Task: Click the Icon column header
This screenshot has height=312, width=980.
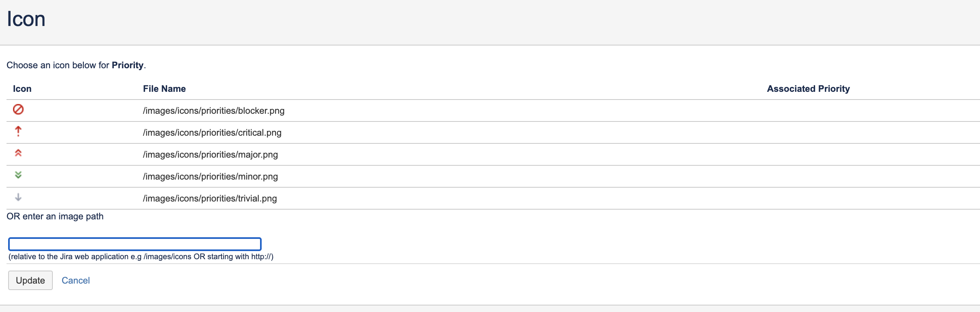Action: (x=22, y=89)
